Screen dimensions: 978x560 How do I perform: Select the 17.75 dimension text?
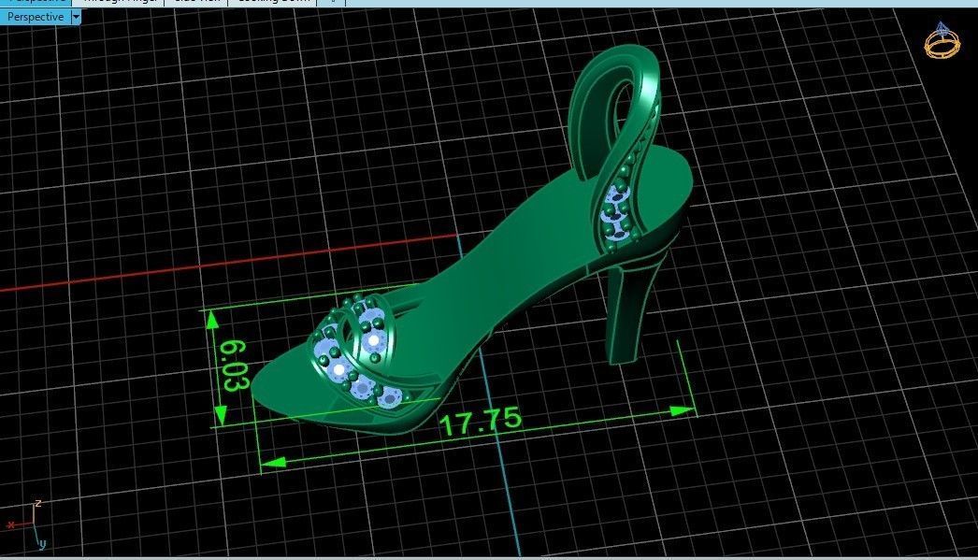click(x=481, y=422)
